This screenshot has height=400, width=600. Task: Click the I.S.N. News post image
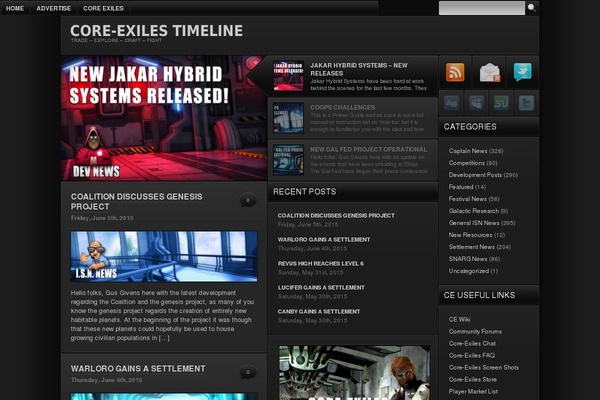[164, 256]
